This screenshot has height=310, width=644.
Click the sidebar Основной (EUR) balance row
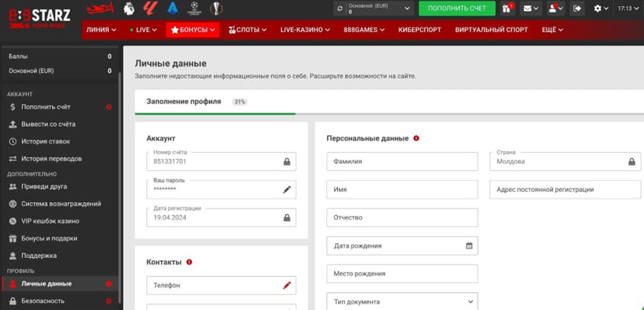[60, 71]
